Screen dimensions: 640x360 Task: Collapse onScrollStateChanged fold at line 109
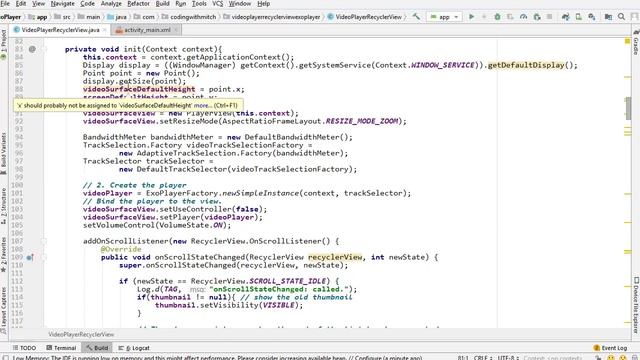tap(44, 257)
